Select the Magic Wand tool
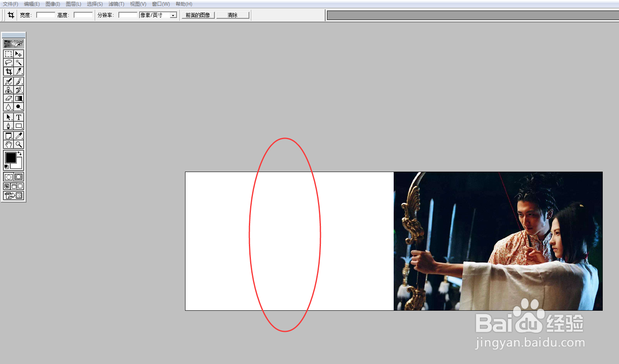This screenshot has height=364, width=619. pyautogui.click(x=19, y=63)
